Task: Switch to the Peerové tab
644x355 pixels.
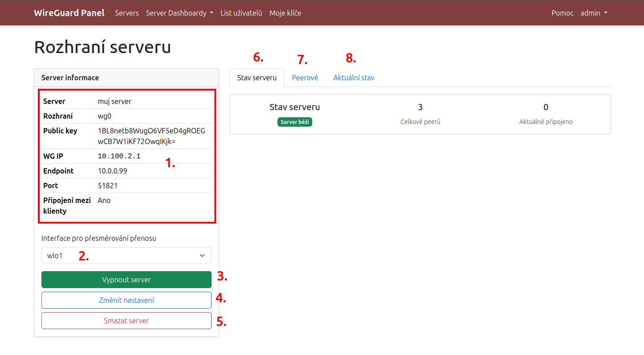Action: (x=305, y=78)
